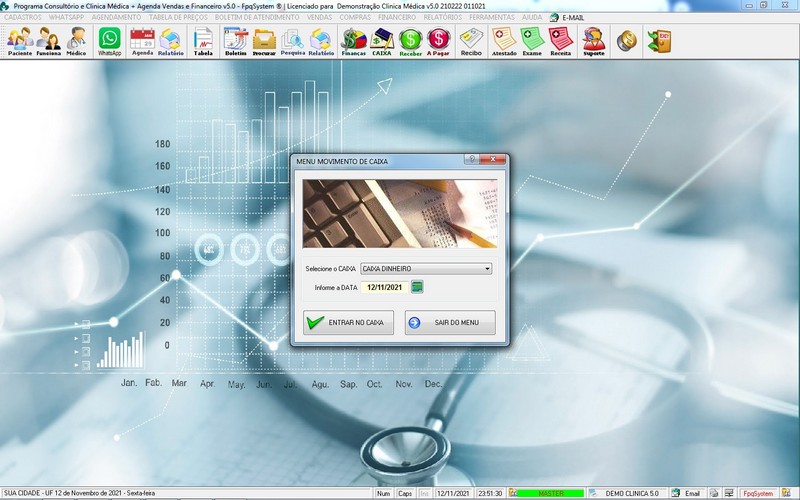The width and height of the screenshot is (800, 500).
Task: Open the Tabela price table icon
Action: coord(203,41)
